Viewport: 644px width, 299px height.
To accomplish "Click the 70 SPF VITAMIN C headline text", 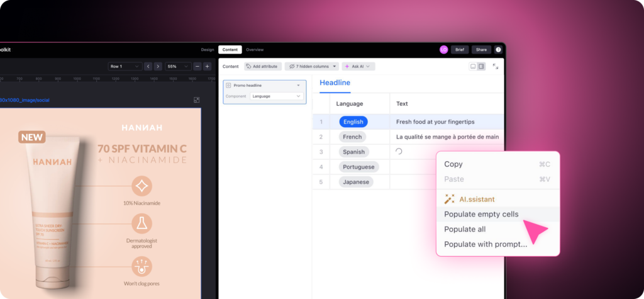I will (142, 148).
